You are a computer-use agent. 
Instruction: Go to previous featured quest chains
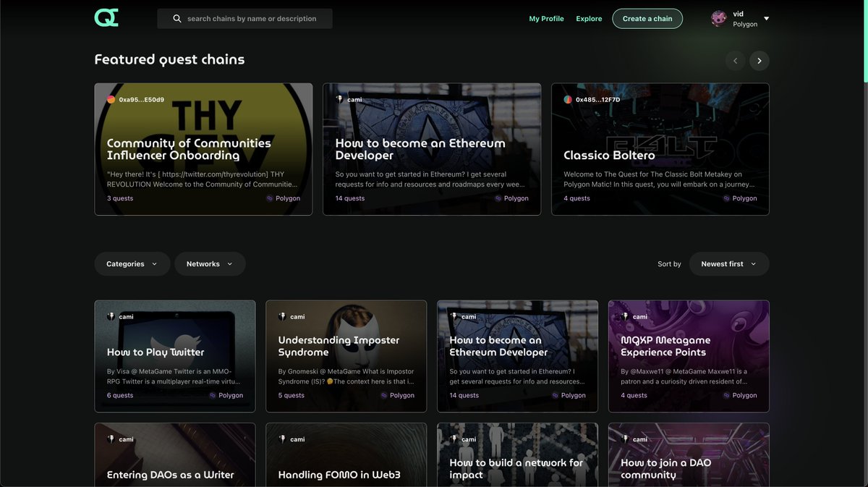735,61
